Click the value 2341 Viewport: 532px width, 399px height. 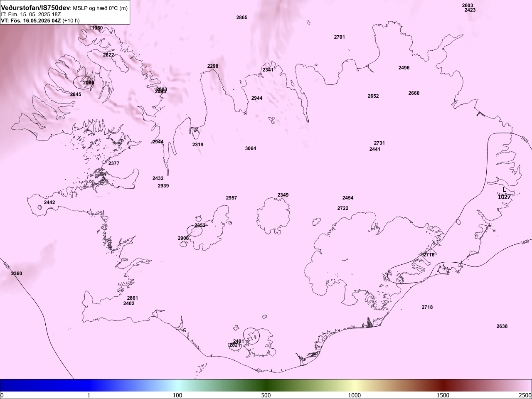point(268,70)
